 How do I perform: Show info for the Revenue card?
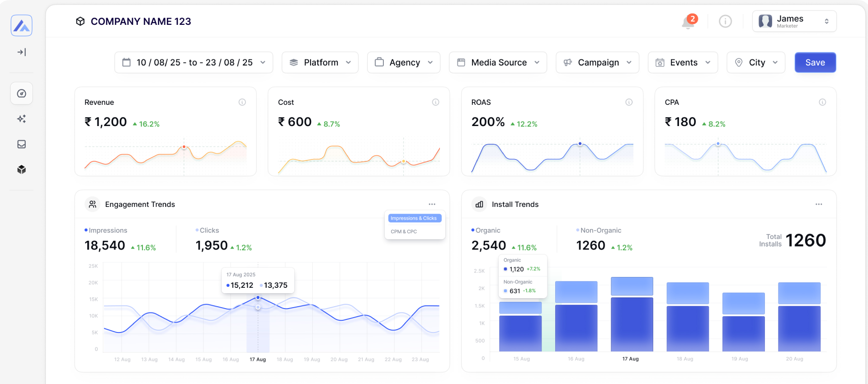tap(242, 102)
